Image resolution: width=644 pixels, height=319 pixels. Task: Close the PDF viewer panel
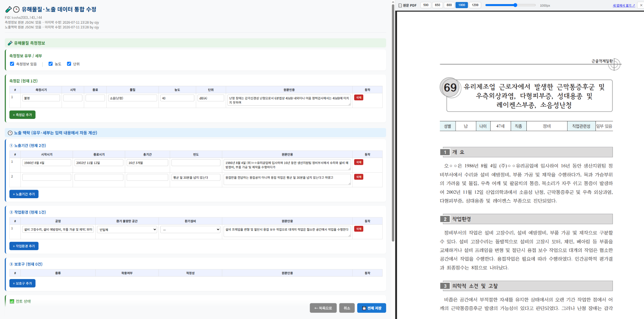pos(641,5)
